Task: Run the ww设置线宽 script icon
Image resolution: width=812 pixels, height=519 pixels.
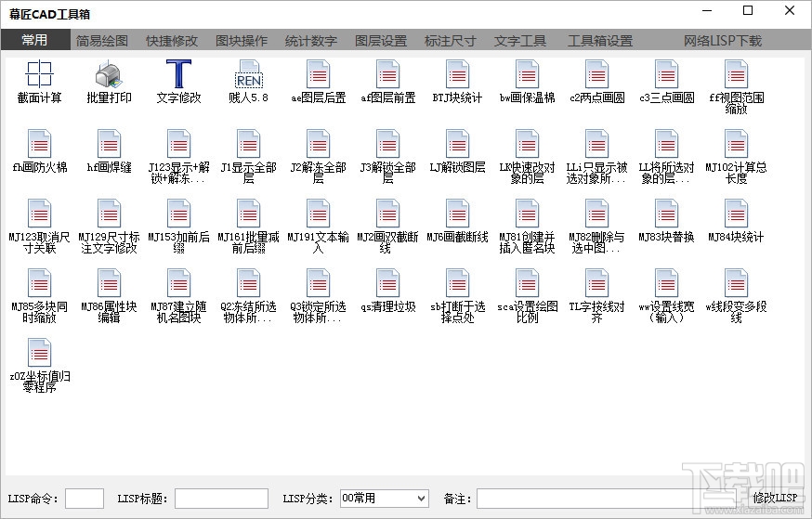Action: (666, 282)
